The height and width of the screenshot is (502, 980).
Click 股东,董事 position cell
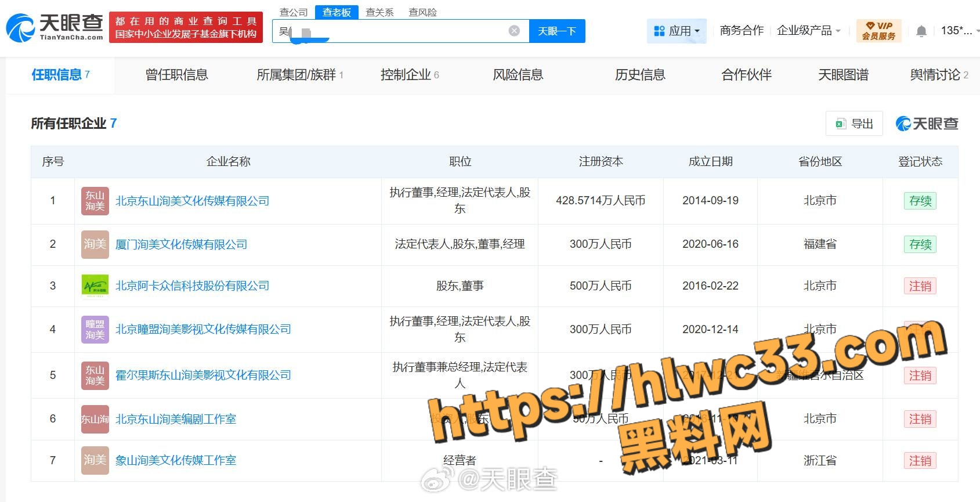[460, 286]
